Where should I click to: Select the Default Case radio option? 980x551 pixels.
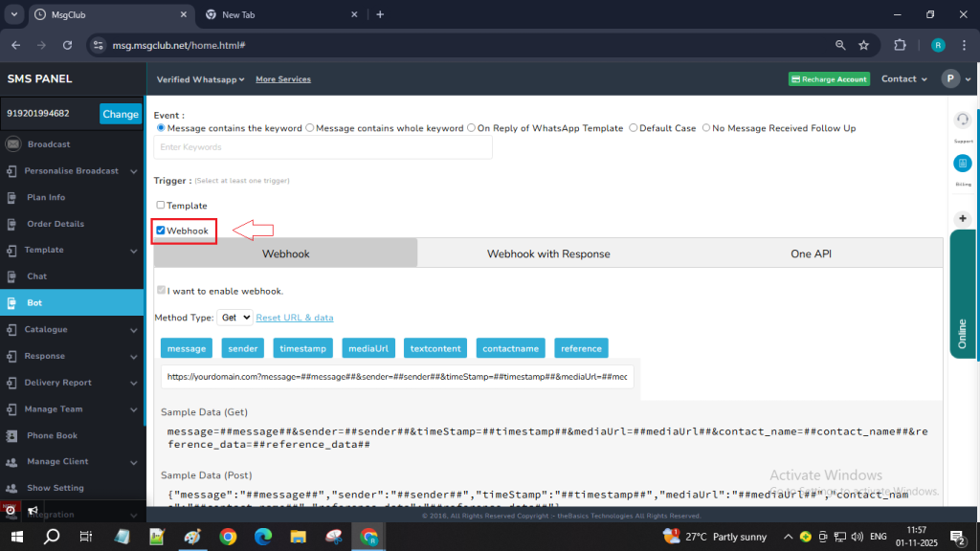634,128
